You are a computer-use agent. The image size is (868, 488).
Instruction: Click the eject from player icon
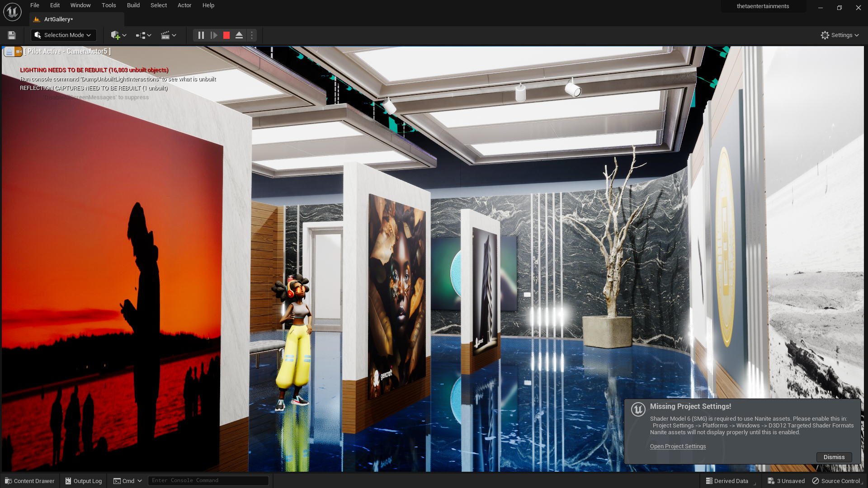(x=239, y=35)
